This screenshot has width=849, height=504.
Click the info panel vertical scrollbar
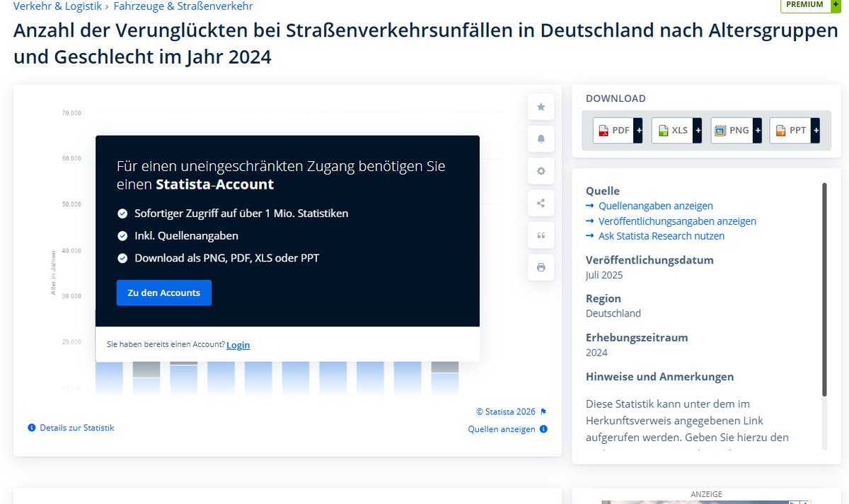click(x=824, y=290)
